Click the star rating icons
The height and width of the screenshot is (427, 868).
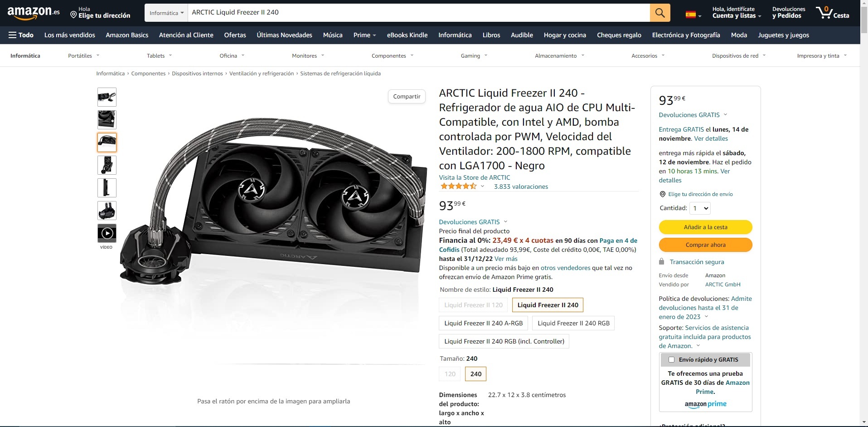coord(458,187)
